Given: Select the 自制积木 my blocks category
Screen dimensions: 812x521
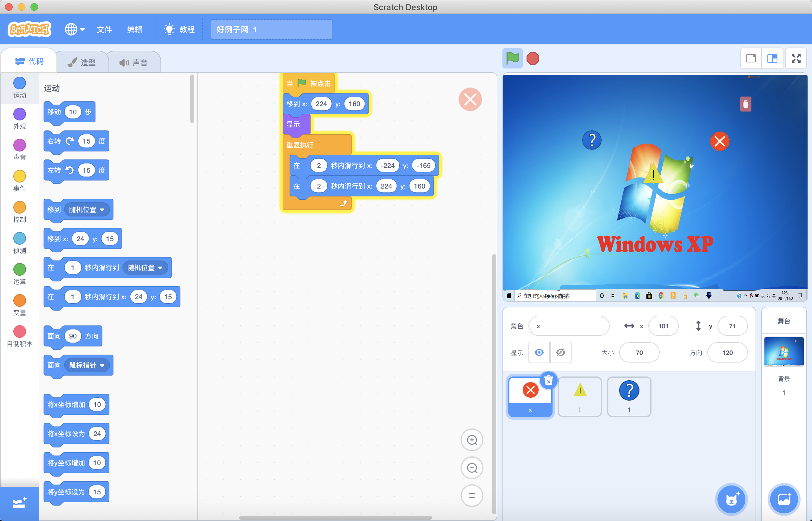Looking at the screenshot, I should (x=20, y=336).
